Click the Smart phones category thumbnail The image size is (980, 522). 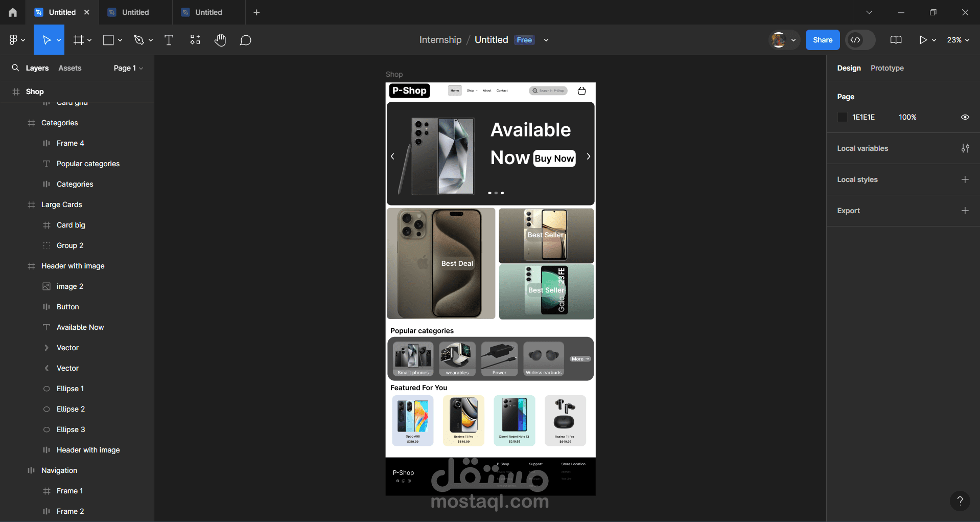(413, 359)
